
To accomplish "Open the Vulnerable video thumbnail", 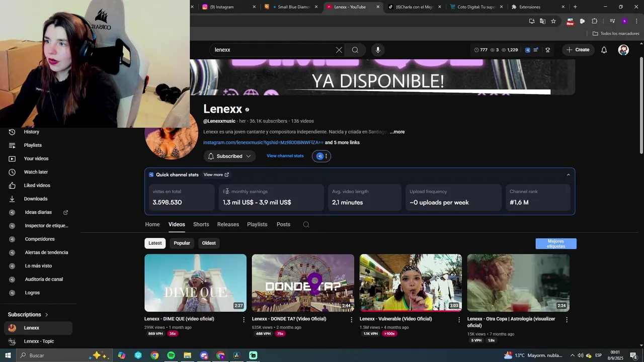I will (411, 283).
